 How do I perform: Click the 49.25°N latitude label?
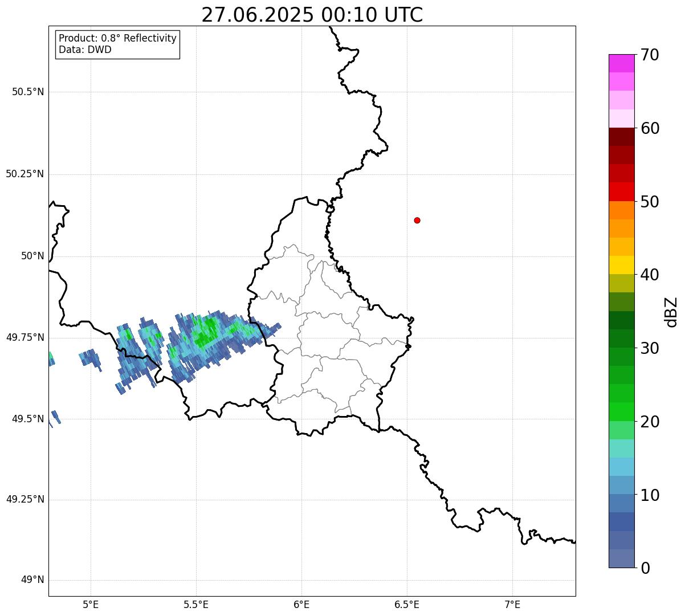point(25,499)
